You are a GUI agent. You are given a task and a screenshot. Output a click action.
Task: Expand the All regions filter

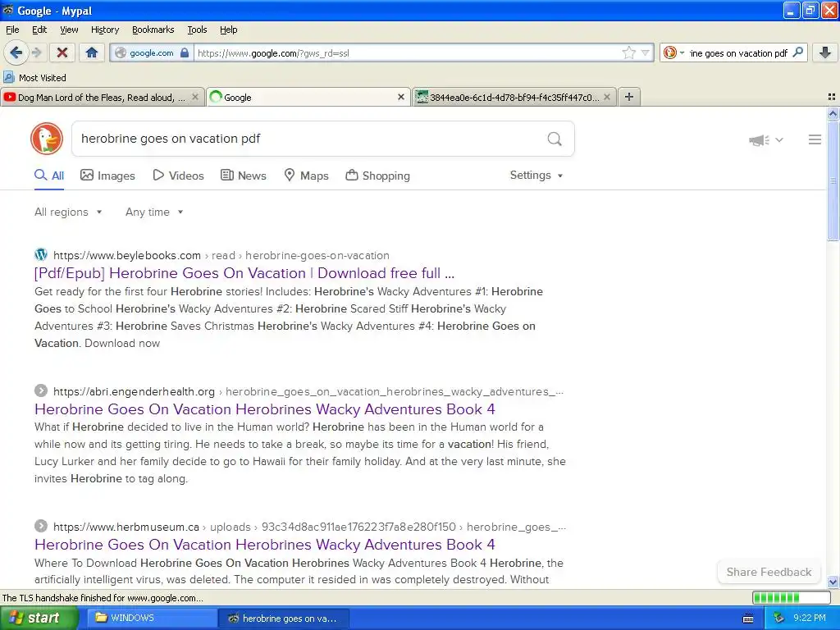pyautogui.click(x=68, y=212)
